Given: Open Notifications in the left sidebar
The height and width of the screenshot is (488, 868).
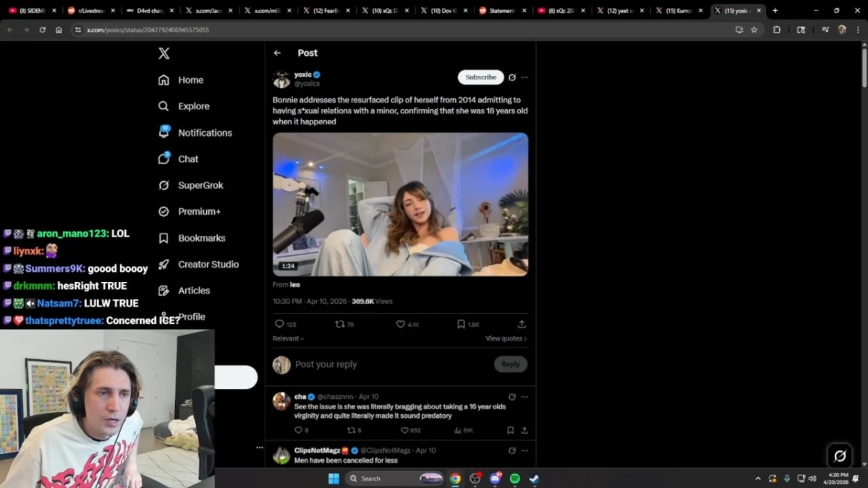Looking at the screenshot, I should (205, 132).
